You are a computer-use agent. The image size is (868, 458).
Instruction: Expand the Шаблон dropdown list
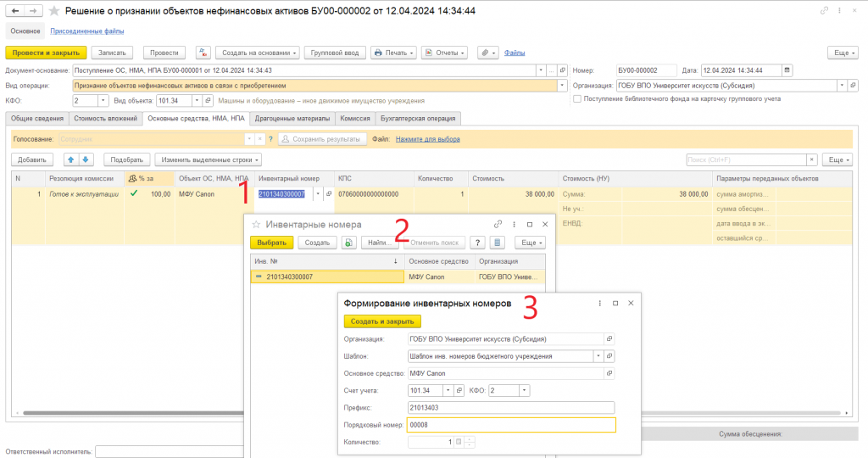[598, 356]
